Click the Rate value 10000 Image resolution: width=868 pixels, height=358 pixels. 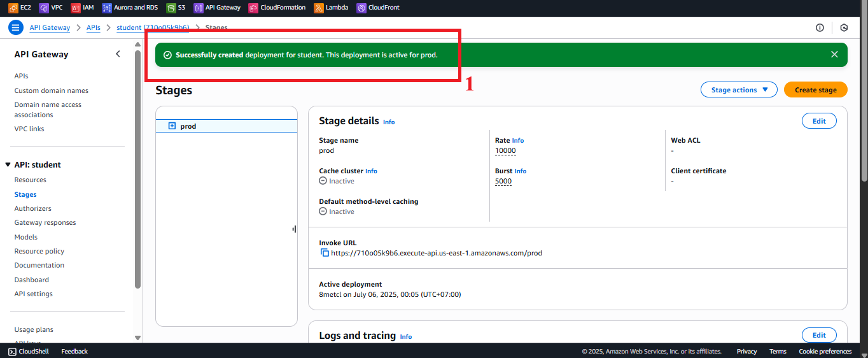tap(505, 151)
